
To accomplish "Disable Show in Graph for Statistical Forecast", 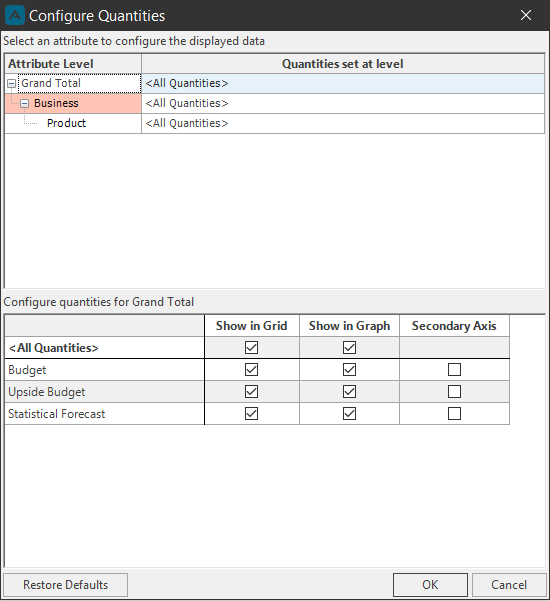I will coord(349,414).
